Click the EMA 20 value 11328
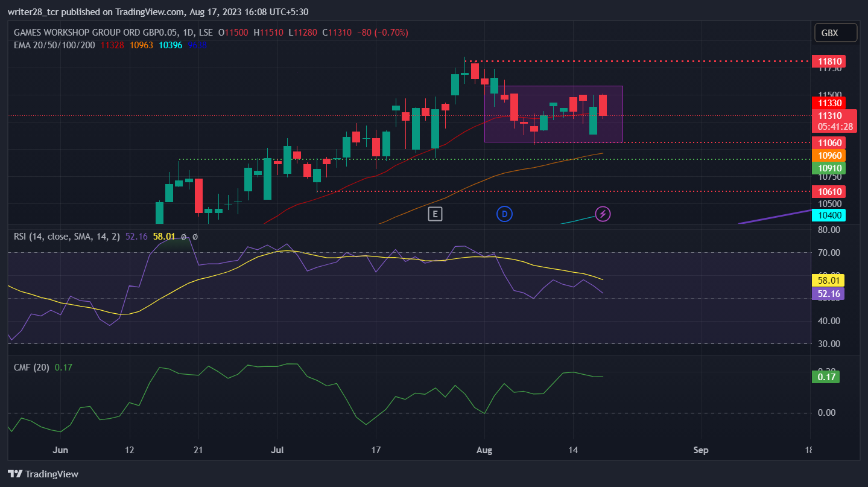Image resolution: width=868 pixels, height=487 pixels. pyautogui.click(x=113, y=45)
